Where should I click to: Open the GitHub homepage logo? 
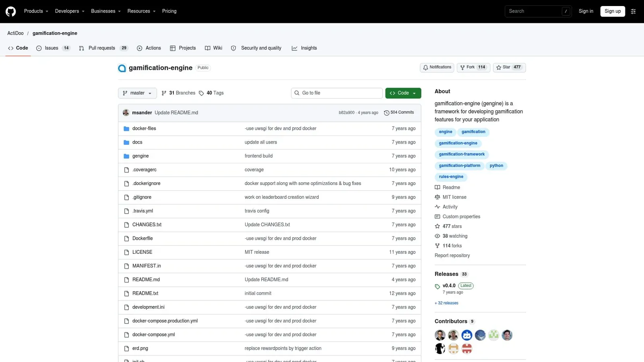coord(11,11)
